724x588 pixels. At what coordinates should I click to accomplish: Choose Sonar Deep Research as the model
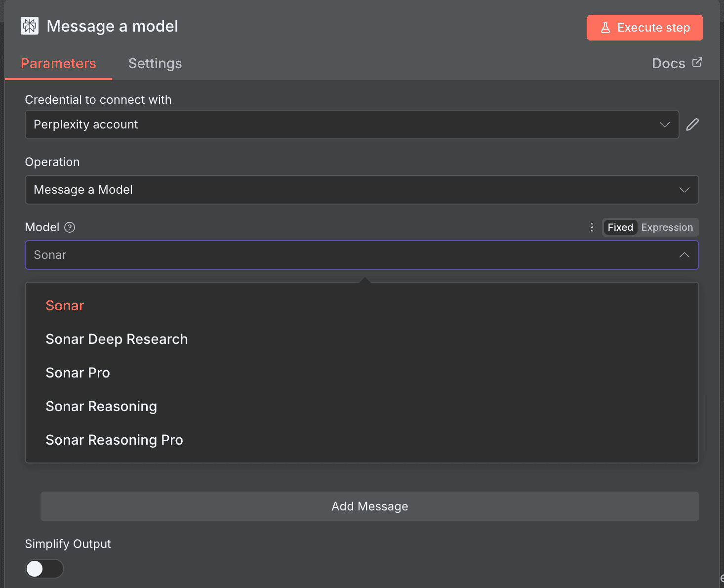117,339
